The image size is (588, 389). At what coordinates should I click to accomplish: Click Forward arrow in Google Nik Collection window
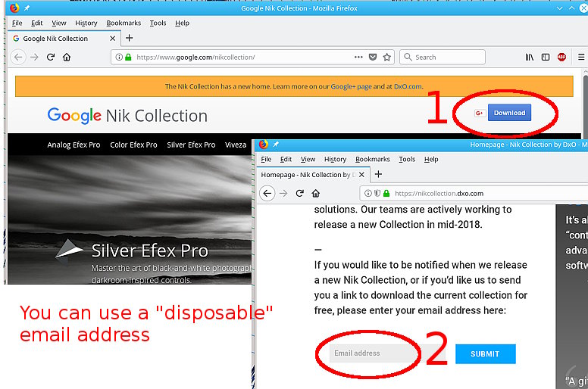tap(34, 58)
